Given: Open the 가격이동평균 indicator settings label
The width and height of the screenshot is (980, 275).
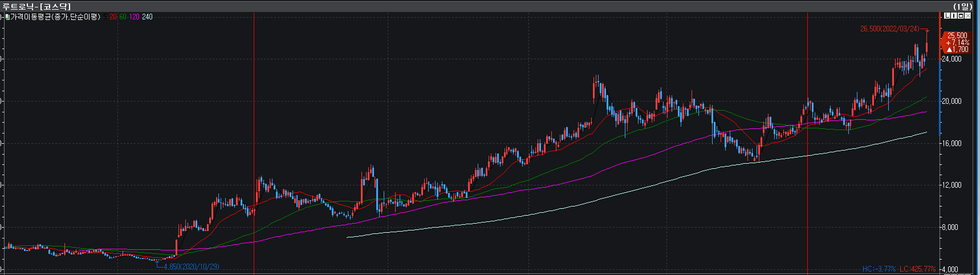Looking at the screenshot, I should point(55,17).
